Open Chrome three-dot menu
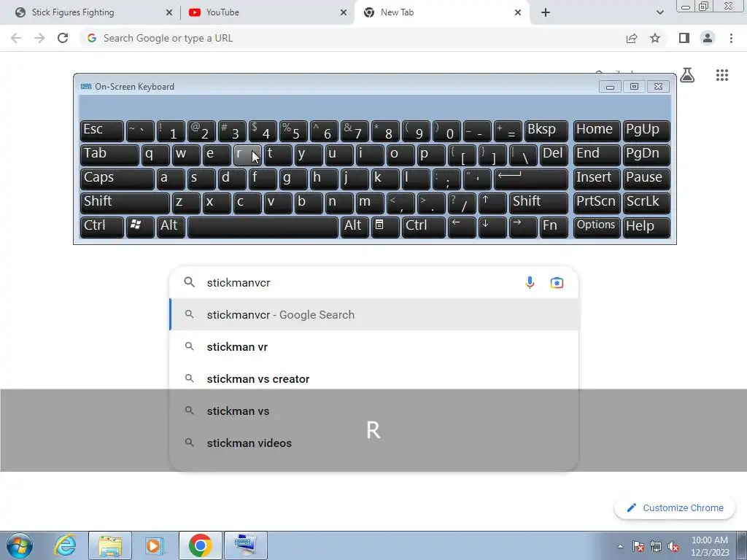The width and height of the screenshot is (747, 560). point(731,38)
